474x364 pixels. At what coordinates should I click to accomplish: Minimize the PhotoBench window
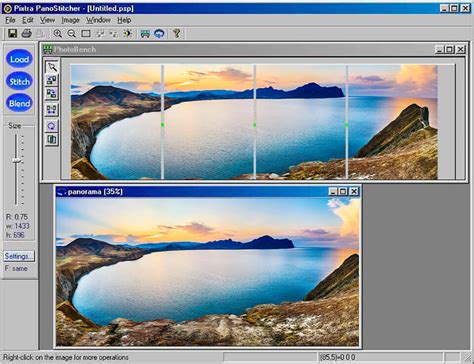click(439, 49)
